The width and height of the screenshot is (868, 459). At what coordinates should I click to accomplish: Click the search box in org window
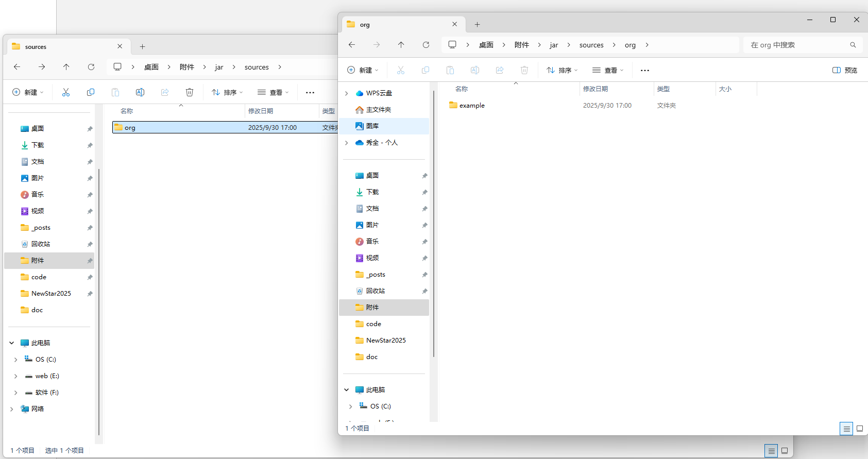pos(798,45)
